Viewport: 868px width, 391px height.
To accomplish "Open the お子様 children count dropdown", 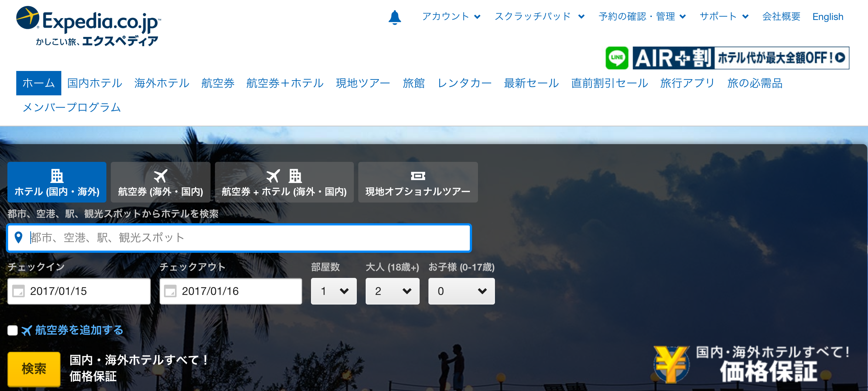I will [x=461, y=291].
